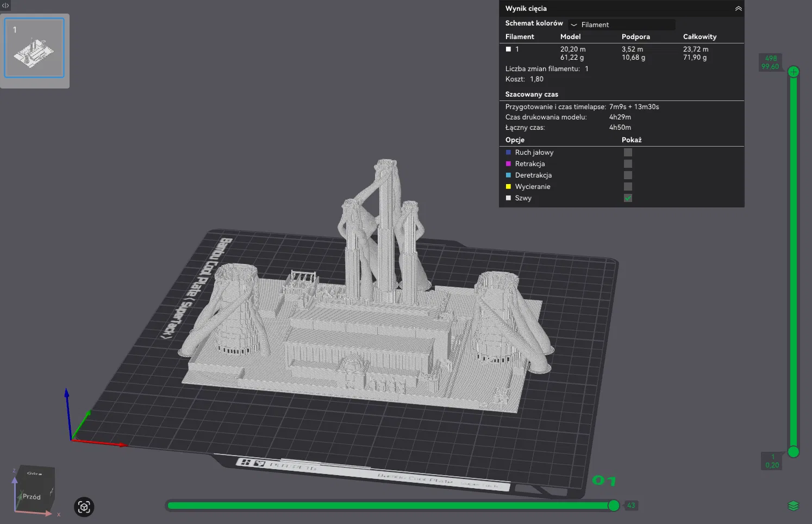Click the white Szwy color square
Image resolution: width=812 pixels, height=524 pixels.
click(509, 198)
